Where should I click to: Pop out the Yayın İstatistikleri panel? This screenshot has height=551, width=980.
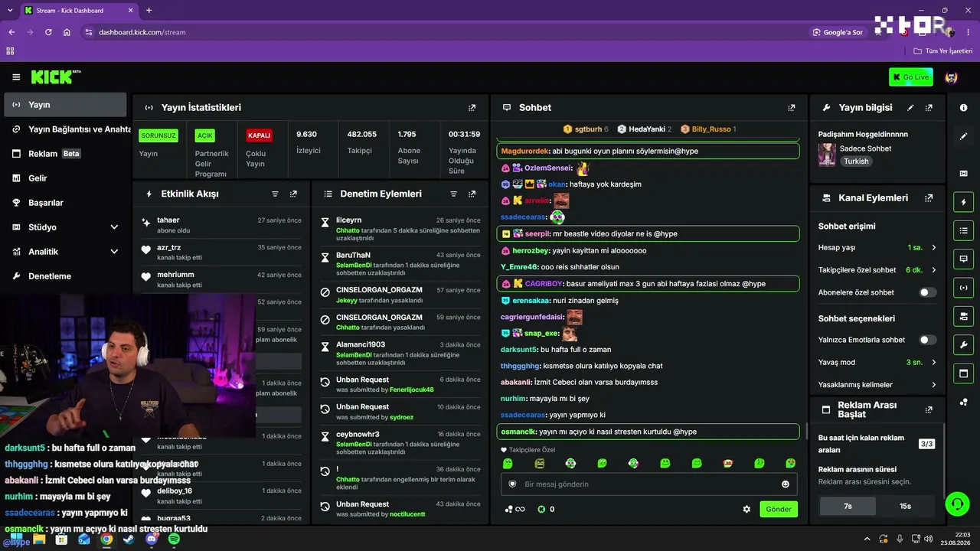point(472,108)
